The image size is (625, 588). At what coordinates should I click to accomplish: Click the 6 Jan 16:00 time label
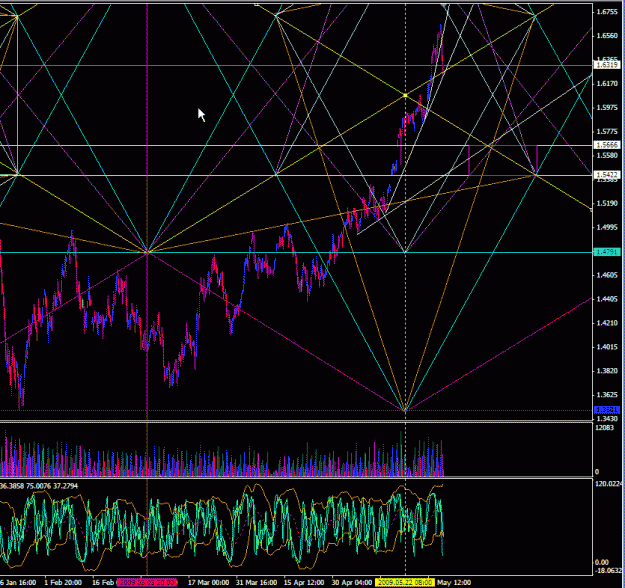click(x=18, y=582)
